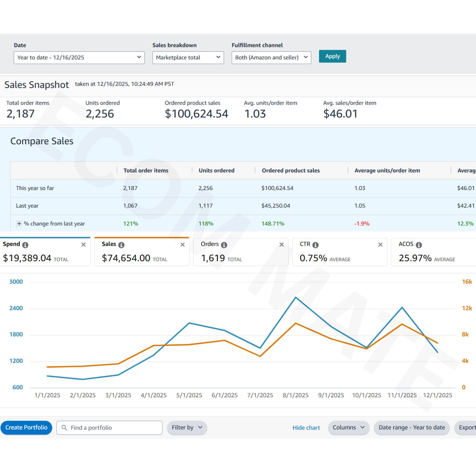Click the $45,250.04 last year sales cell
Viewport: 476px width, 476px height.
tap(276, 206)
